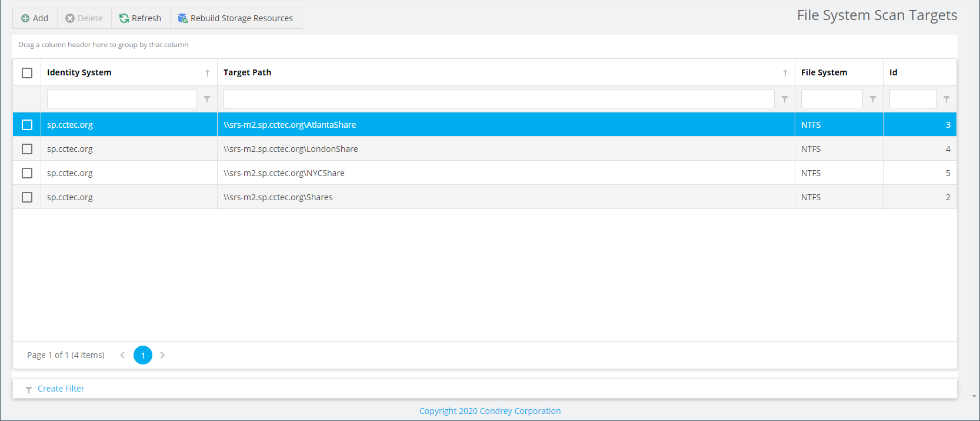Sort by the Target Path column header
The height and width of the screenshot is (421, 980).
(247, 72)
